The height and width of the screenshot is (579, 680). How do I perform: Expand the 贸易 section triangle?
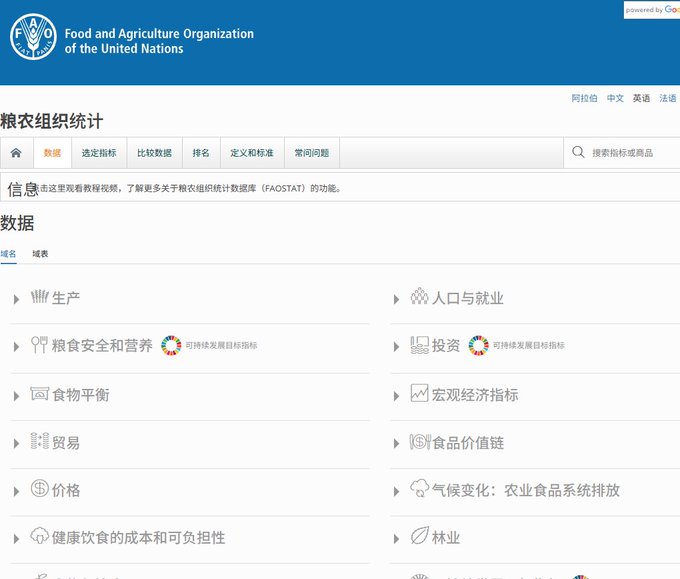(16, 443)
